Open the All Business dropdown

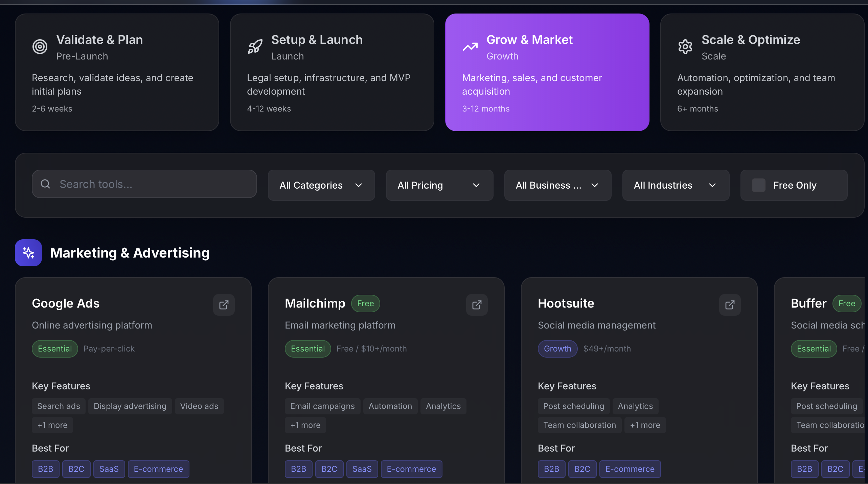pyautogui.click(x=558, y=185)
